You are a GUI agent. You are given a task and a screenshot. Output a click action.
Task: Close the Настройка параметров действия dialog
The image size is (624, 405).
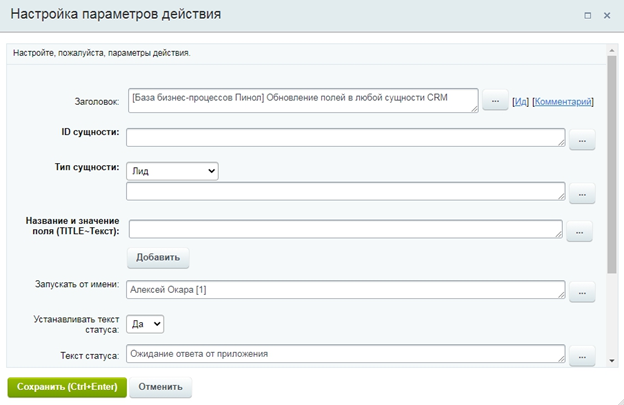607,15
